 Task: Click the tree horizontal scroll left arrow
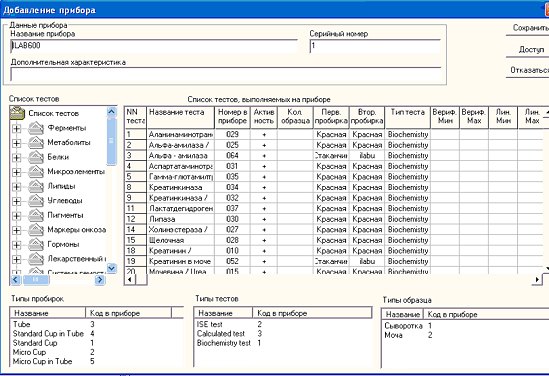(16, 279)
